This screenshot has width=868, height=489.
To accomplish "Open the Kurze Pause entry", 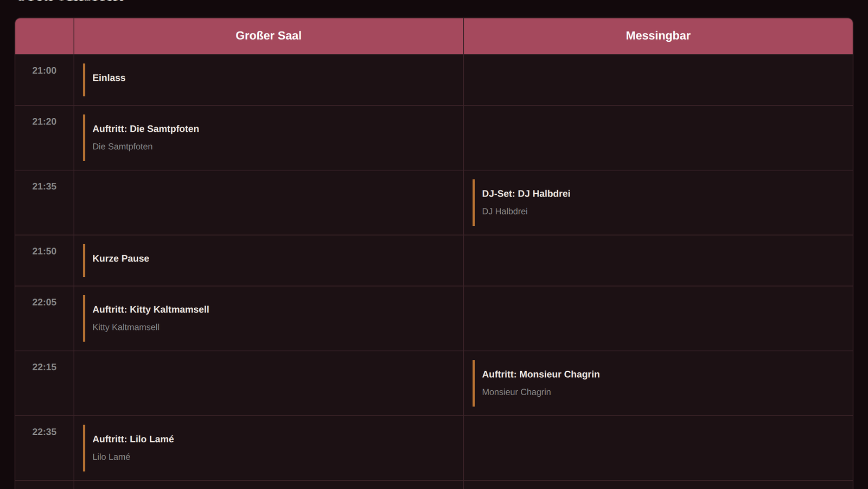I will click(269, 261).
